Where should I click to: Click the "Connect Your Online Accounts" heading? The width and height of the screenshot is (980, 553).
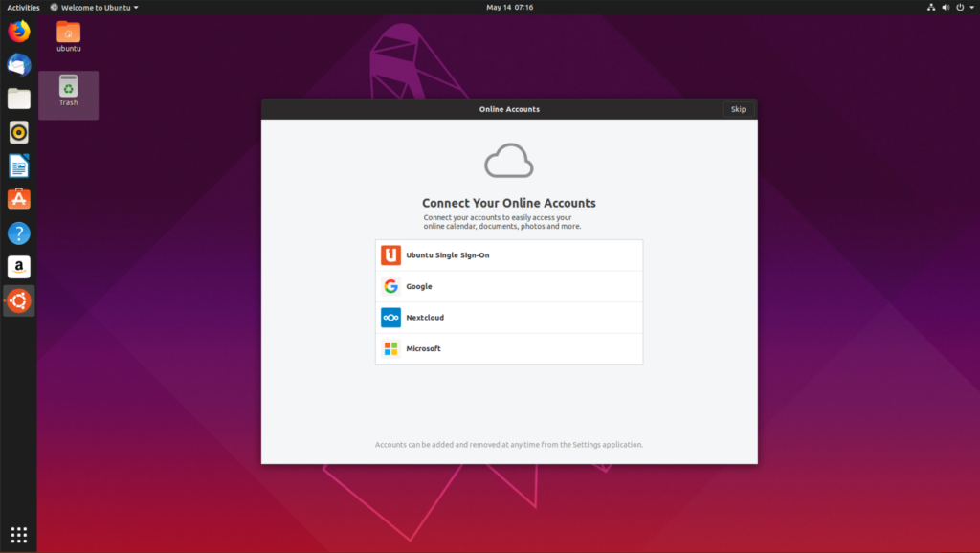509,203
